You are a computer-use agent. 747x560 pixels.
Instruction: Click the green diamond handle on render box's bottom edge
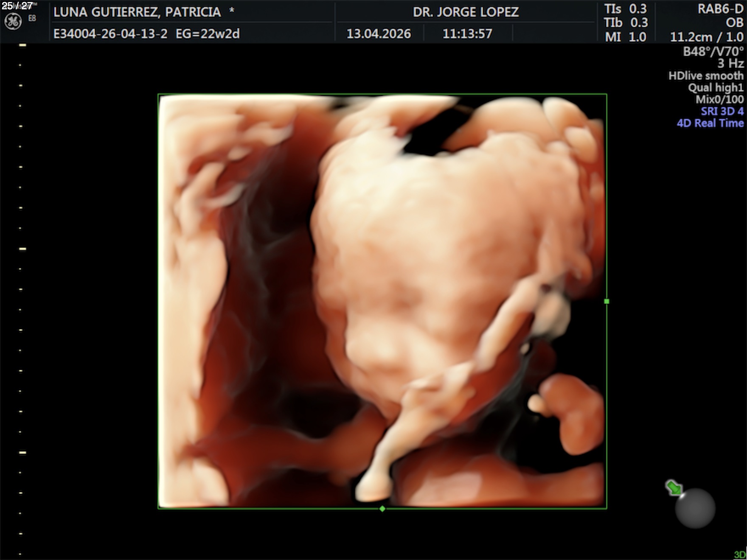382,509
